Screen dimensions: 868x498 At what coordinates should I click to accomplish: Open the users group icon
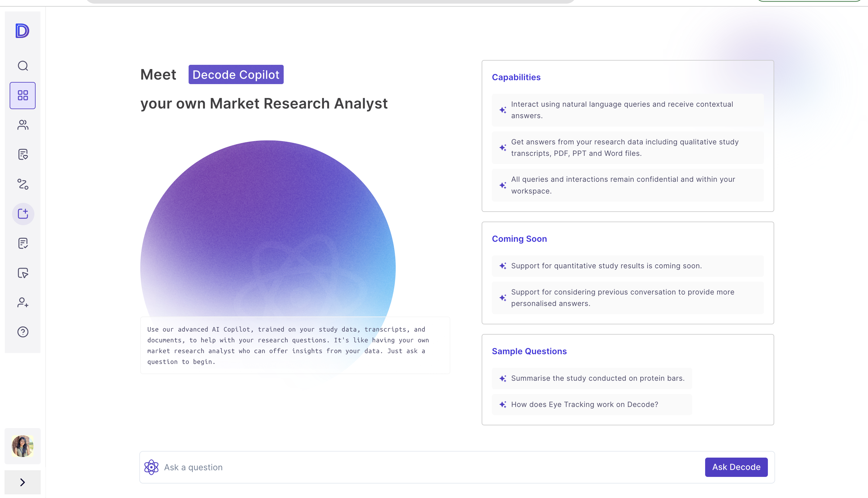pos(23,125)
